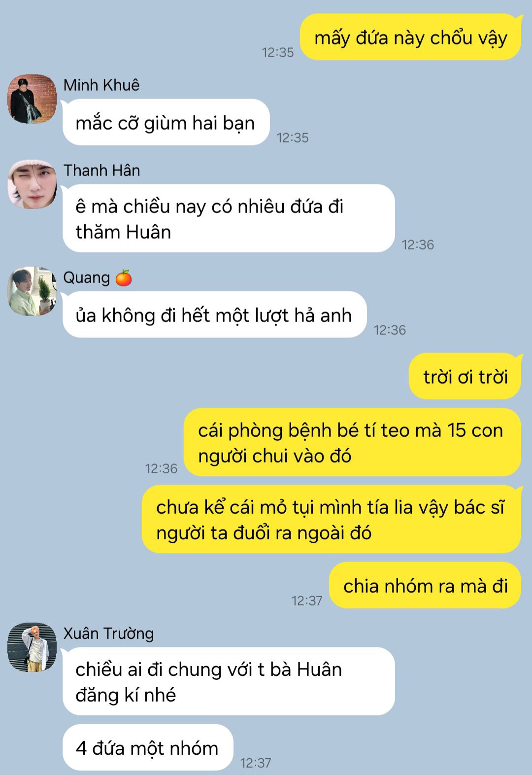
Task: Tap Thanh Hân's avatar picture
Action: pos(32,184)
